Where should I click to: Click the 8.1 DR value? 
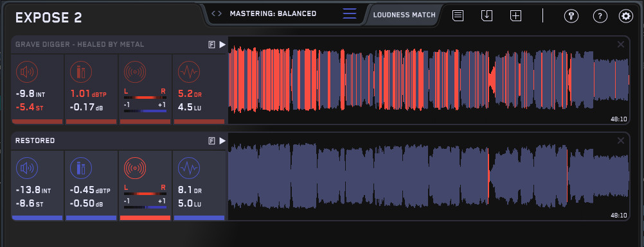point(190,191)
